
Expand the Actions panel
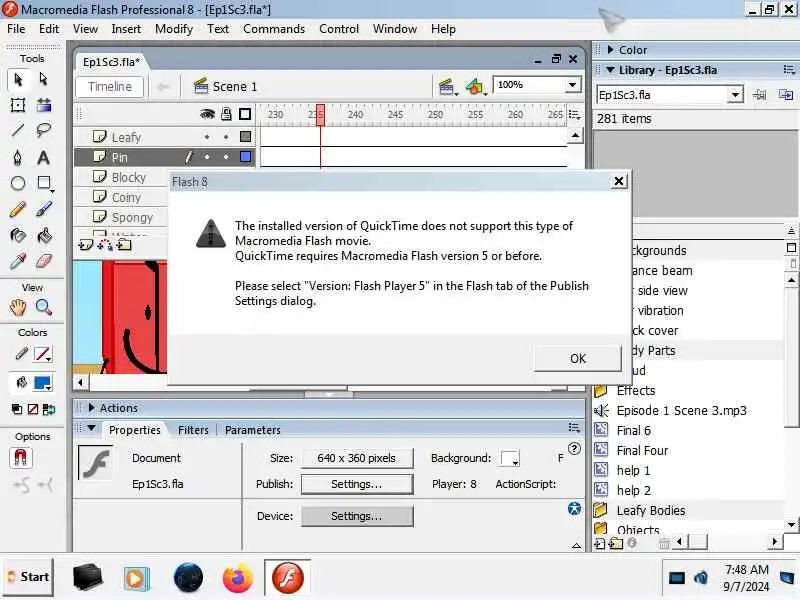pyautogui.click(x=91, y=408)
